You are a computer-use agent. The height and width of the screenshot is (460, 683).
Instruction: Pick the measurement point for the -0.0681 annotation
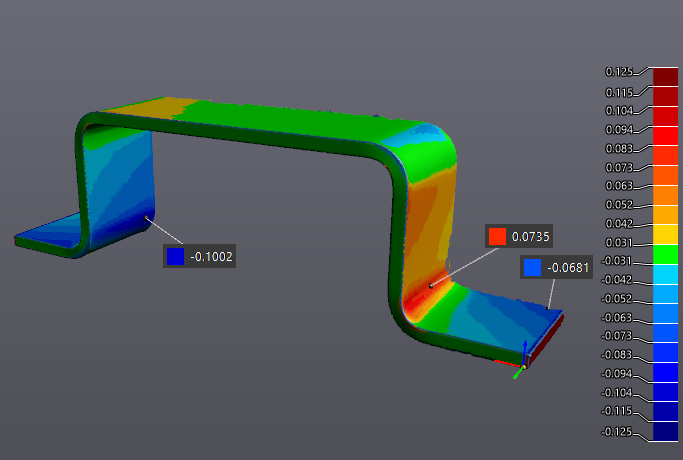point(548,308)
